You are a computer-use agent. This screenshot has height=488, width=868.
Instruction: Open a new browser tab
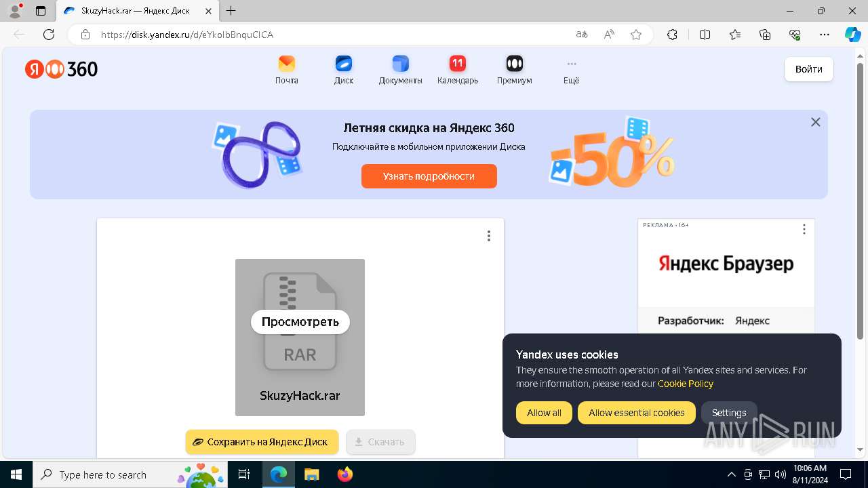coord(231,11)
